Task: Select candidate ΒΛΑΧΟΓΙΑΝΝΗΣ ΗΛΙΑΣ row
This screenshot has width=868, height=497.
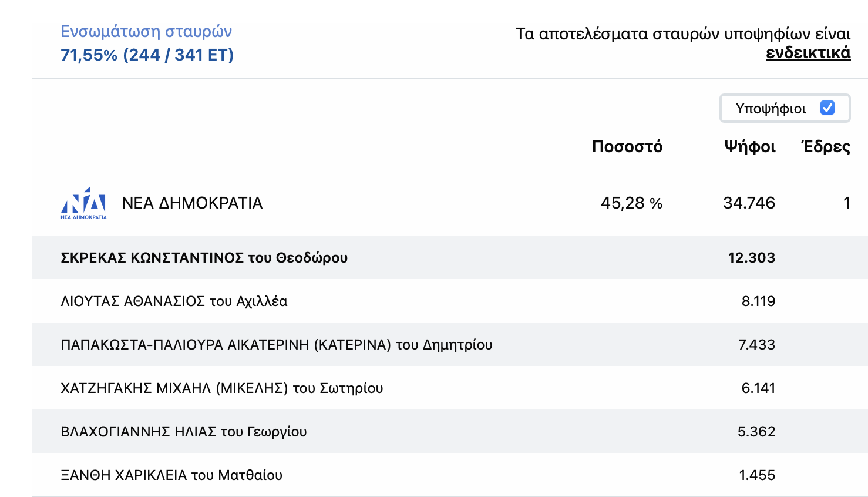Action: 450,431
